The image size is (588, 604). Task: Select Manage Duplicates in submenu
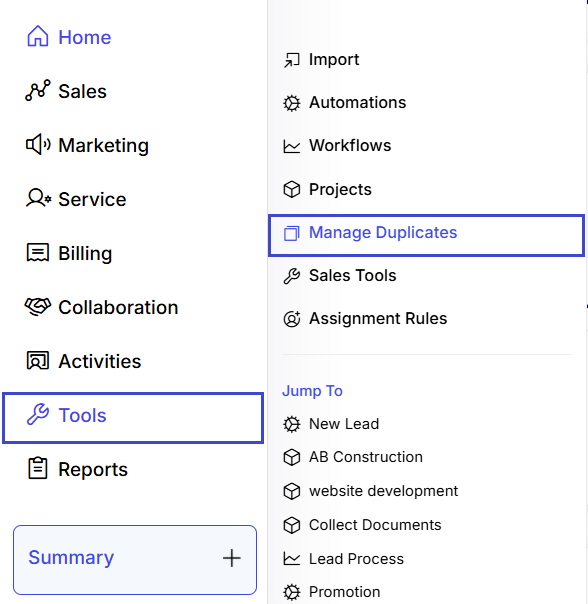(427, 235)
